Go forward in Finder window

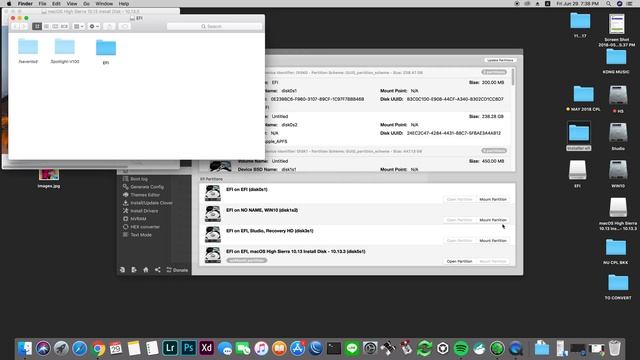(24, 26)
